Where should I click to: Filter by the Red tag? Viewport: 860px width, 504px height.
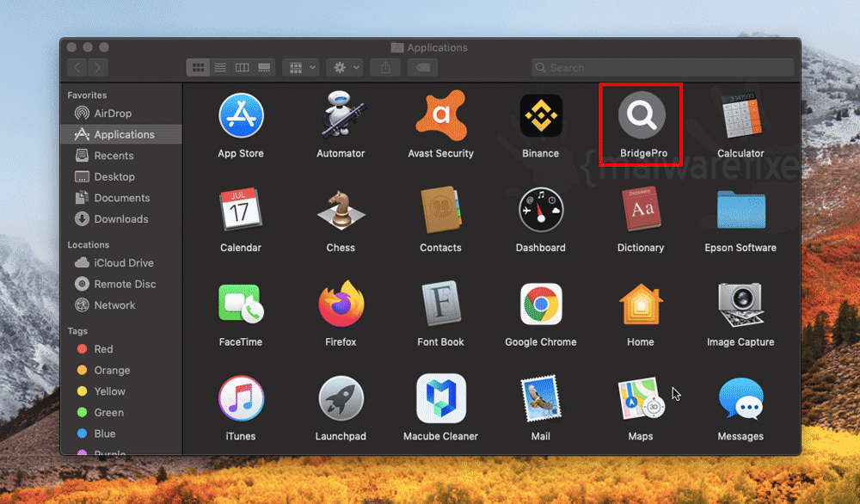click(x=120, y=349)
